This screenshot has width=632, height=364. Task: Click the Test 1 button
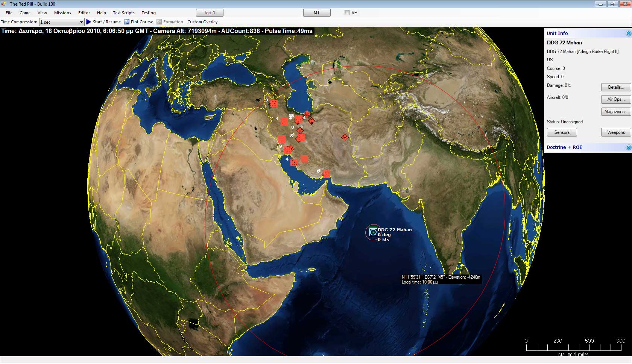210,13
